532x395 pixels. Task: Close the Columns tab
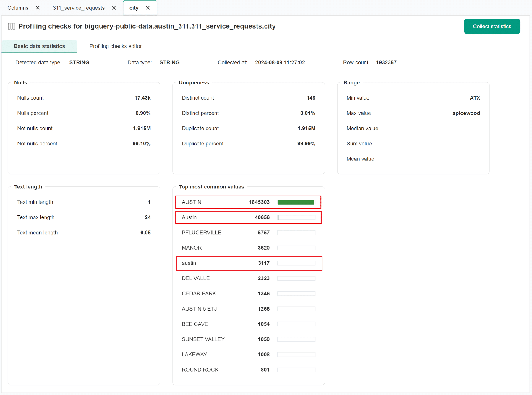point(38,8)
